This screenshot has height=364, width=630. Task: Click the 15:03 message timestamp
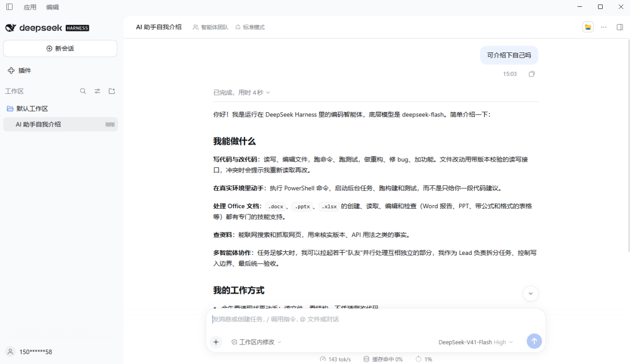tap(510, 74)
